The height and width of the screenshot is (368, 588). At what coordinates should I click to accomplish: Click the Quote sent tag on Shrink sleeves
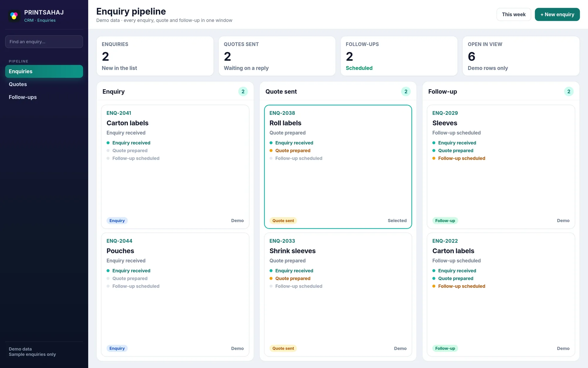point(283,348)
